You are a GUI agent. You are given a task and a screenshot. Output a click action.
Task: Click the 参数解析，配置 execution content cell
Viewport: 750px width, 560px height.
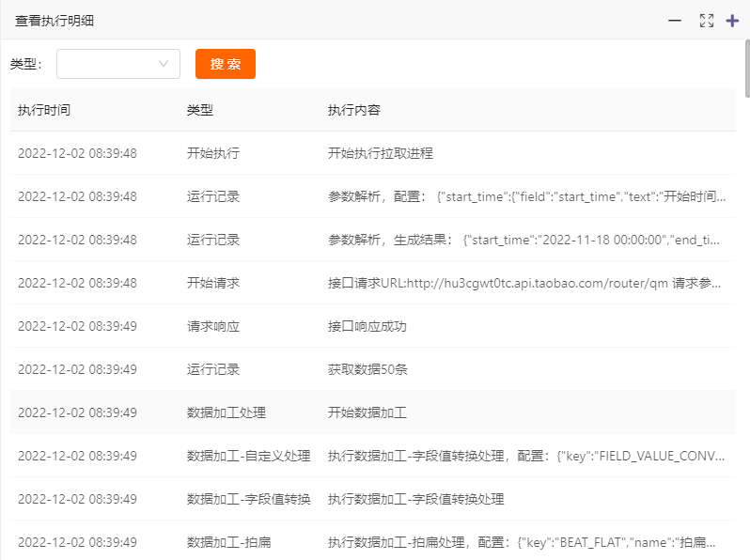[x=526, y=196]
